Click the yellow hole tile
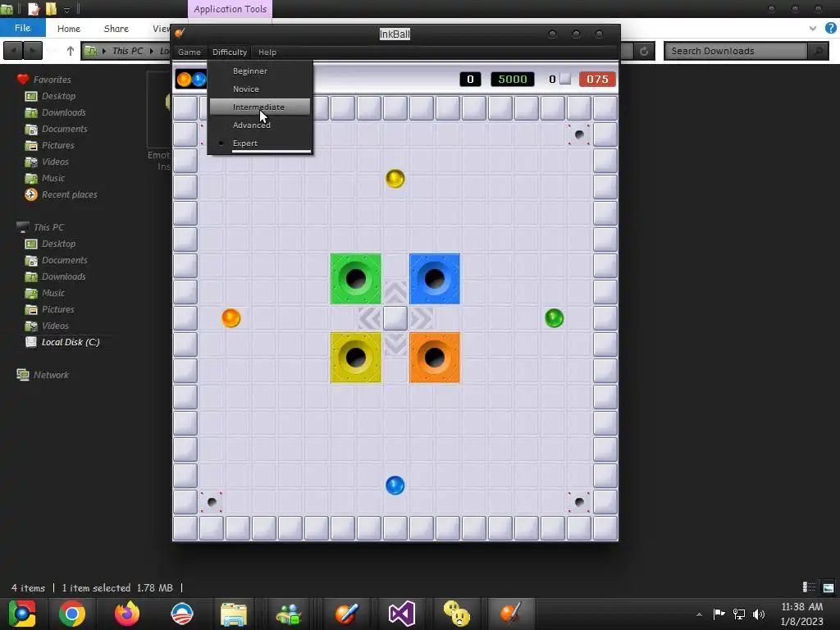The width and height of the screenshot is (840, 630). [x=356, y=358]
